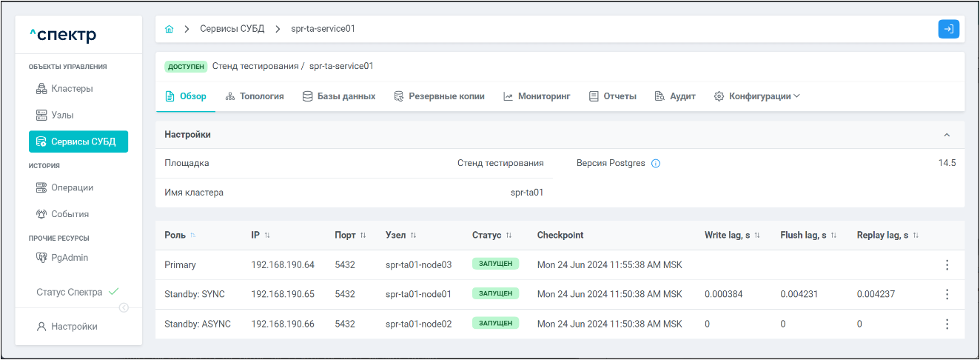
Task: Open actions menu for Standby: ASYNC row
Action: [x=947, y=324]
